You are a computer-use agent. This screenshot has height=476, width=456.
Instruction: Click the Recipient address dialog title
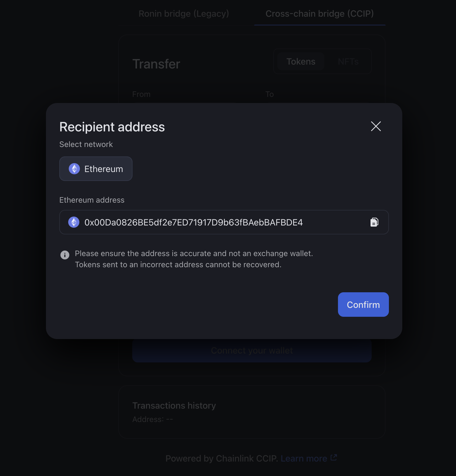[112, 127]
